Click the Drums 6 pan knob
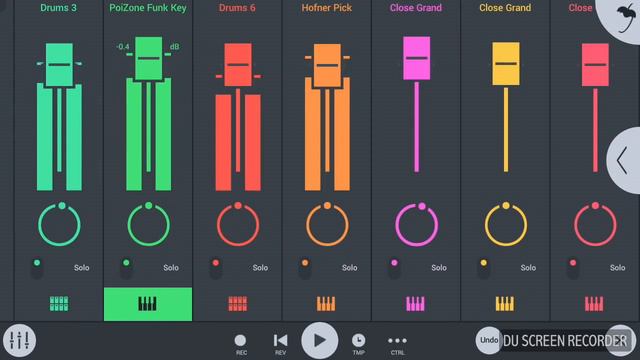The width and height of the screenshot is (640, 360). click(x=238, y=224)
